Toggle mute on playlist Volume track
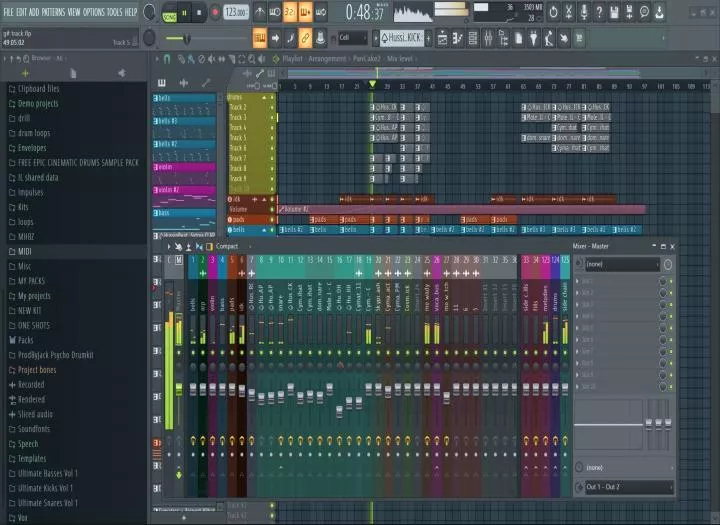The width and height of the screenshot is (720, 525). (x=272, y=209)
